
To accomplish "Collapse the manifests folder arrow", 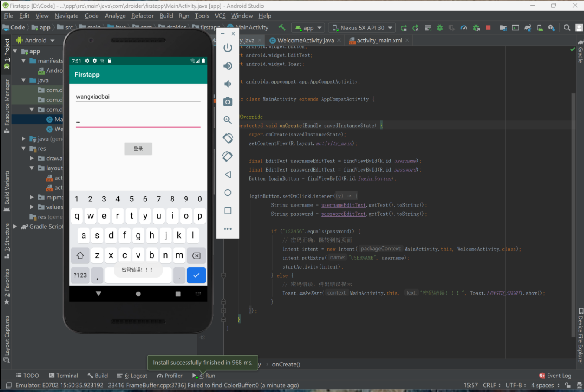I will [x=23, y=61].
